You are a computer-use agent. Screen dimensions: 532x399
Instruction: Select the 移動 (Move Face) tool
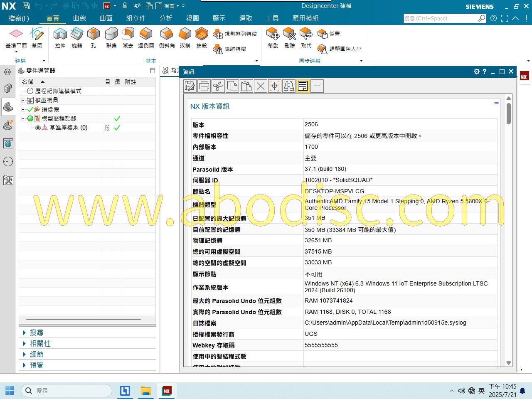pyautogui.click(x=273, y=38)
